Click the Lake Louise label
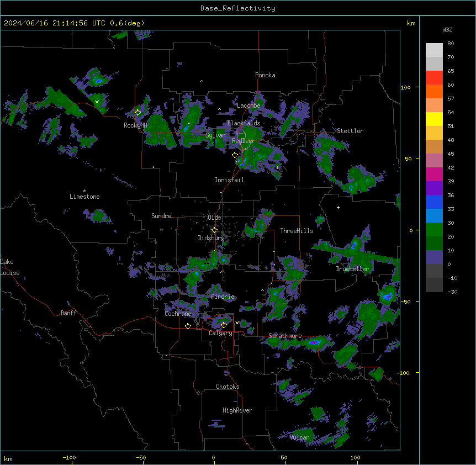 (10, 267)
